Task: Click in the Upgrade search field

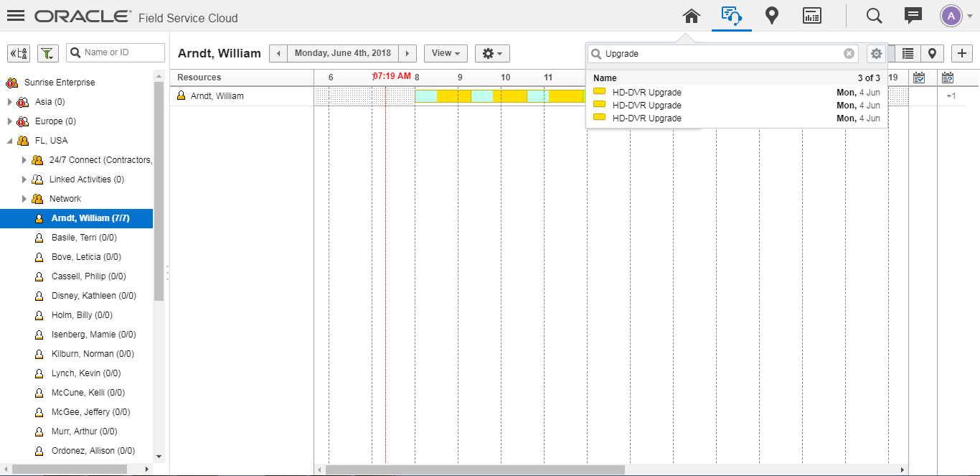Action: [x=723, y=53]
